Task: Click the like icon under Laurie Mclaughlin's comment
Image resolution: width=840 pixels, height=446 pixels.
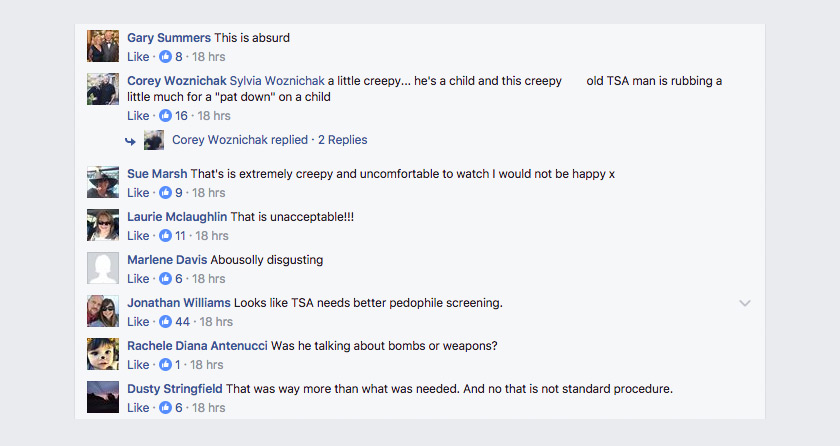Action: 166,236
